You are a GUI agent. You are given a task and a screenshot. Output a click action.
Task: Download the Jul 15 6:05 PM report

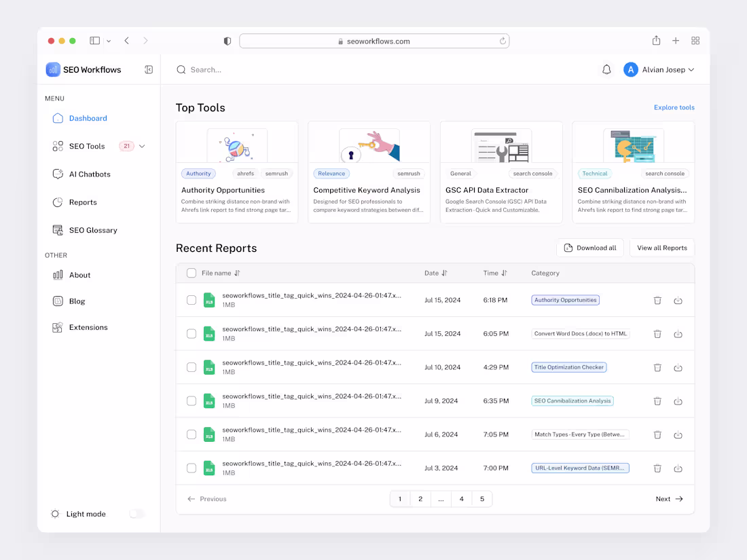(x=678, y=334)
